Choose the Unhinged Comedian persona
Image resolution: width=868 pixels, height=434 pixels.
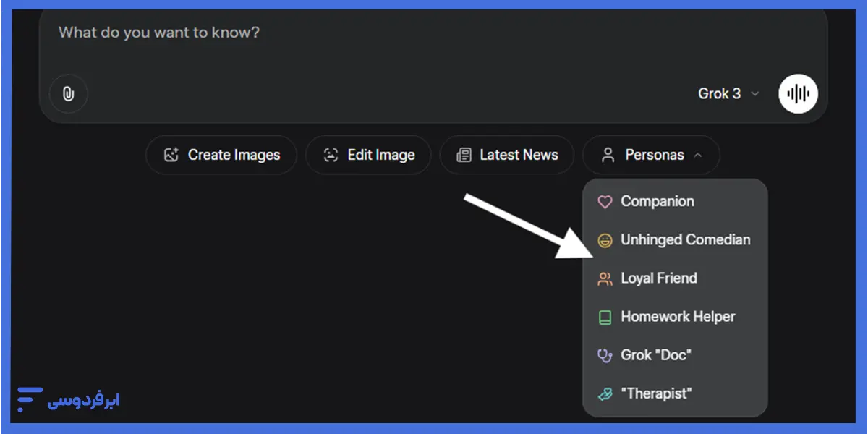click(x=675, y=240)
